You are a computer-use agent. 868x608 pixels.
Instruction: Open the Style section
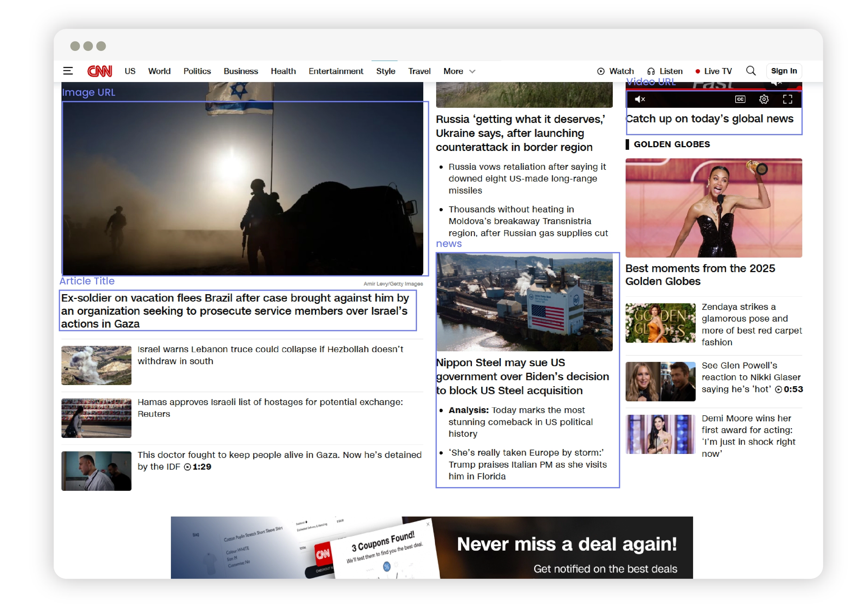click(386, 71)
